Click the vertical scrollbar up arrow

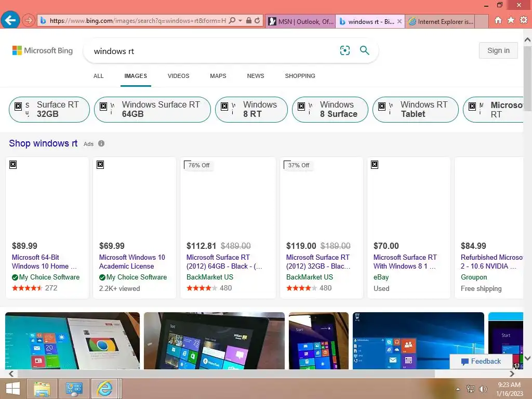pyautogui.click(x=527, y=40)
